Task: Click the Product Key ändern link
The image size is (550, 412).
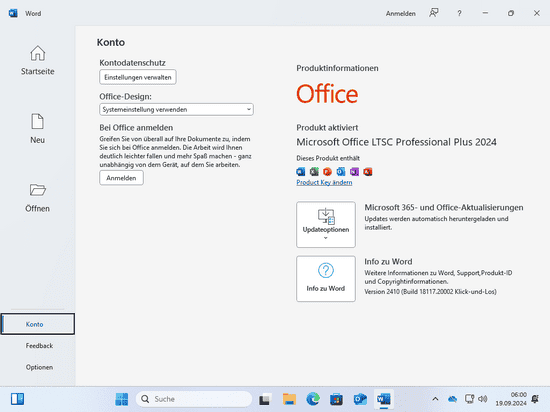Action: coord(324,182)
